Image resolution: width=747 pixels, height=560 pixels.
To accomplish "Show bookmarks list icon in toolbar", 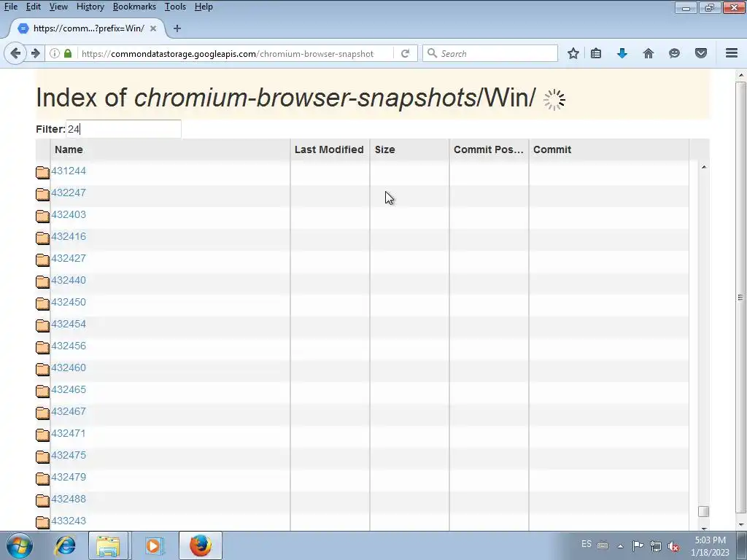I will tap(596, 53).
